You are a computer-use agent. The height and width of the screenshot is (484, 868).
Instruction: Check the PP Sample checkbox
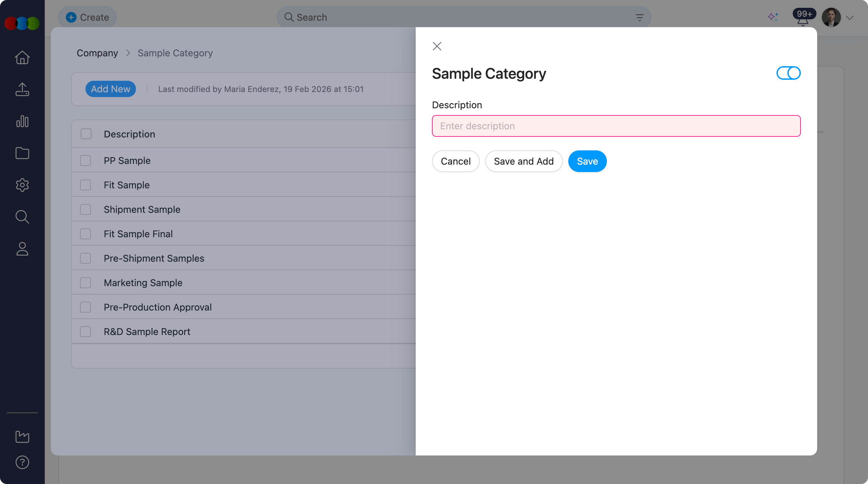pos(85,160)
